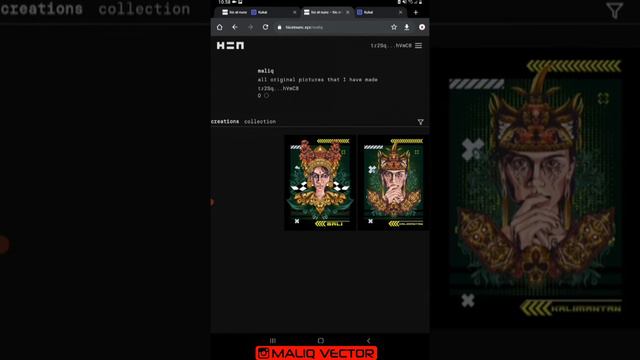The image size is (640, 360).
Task: Close the third browser tab
Action: tap(400, 12)
